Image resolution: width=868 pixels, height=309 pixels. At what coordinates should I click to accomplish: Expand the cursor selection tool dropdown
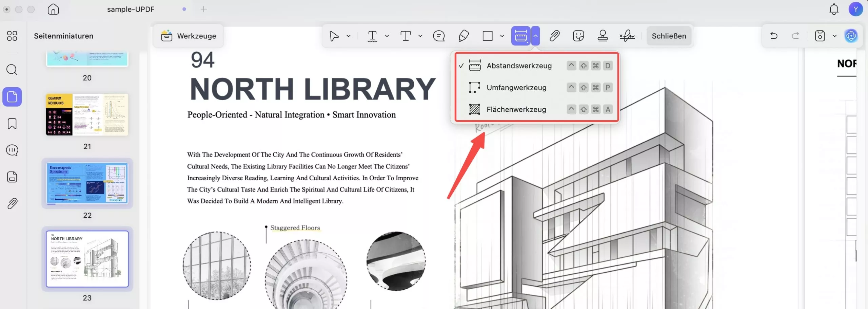pyautogui.click(x=348, y=36)
